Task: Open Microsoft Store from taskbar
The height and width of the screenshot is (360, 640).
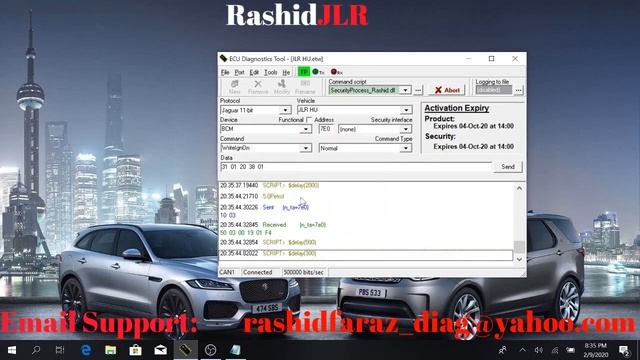Action: [x=136, y=350]
